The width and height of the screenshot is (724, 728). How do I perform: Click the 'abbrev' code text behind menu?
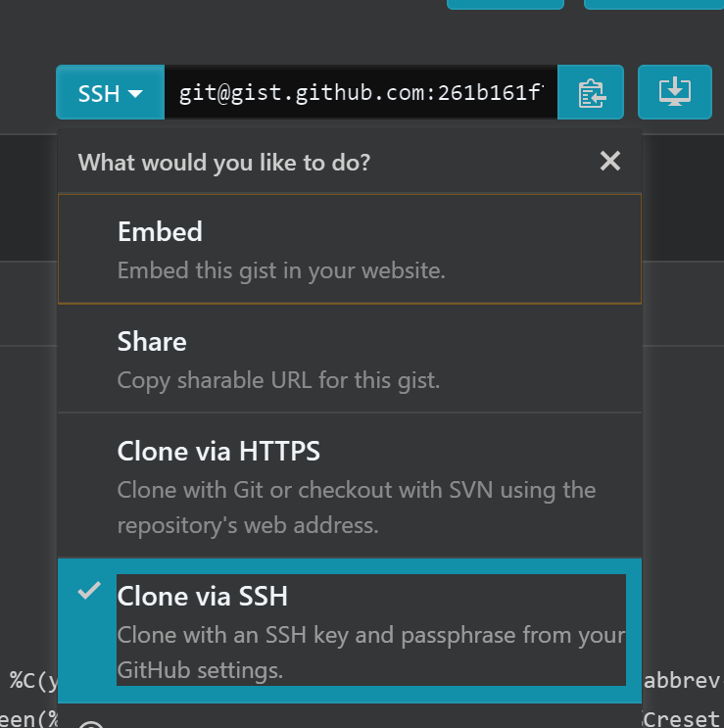pos(681,681)
